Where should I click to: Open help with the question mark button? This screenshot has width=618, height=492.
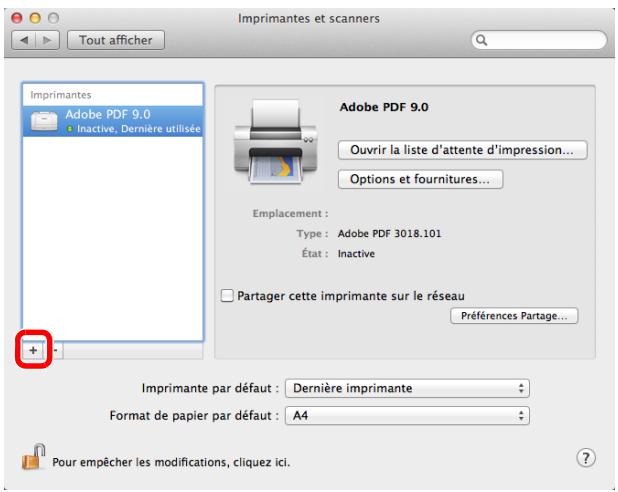[x=586, y=458]
